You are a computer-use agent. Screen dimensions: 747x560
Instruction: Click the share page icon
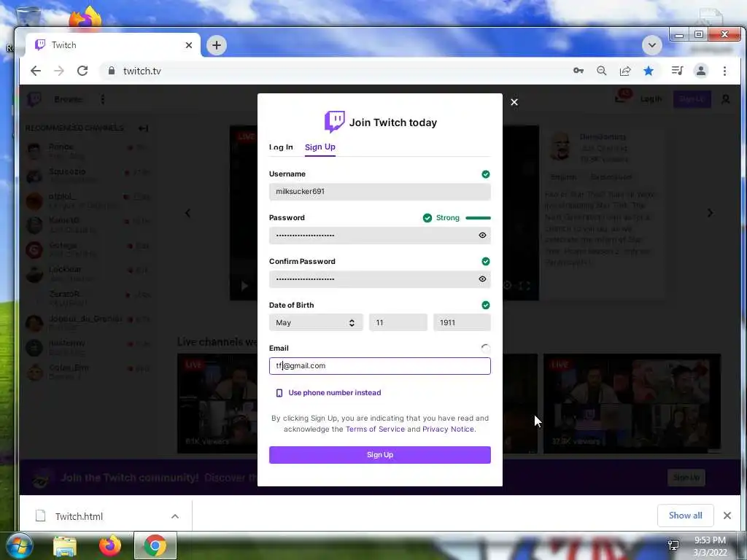tap(625, 71)
